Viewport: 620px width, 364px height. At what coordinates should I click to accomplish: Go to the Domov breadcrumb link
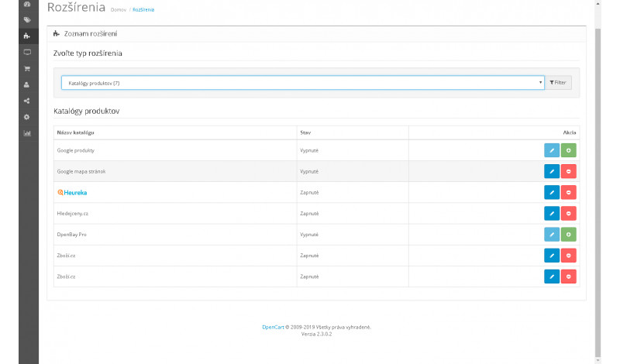click(x=119, y=10)
